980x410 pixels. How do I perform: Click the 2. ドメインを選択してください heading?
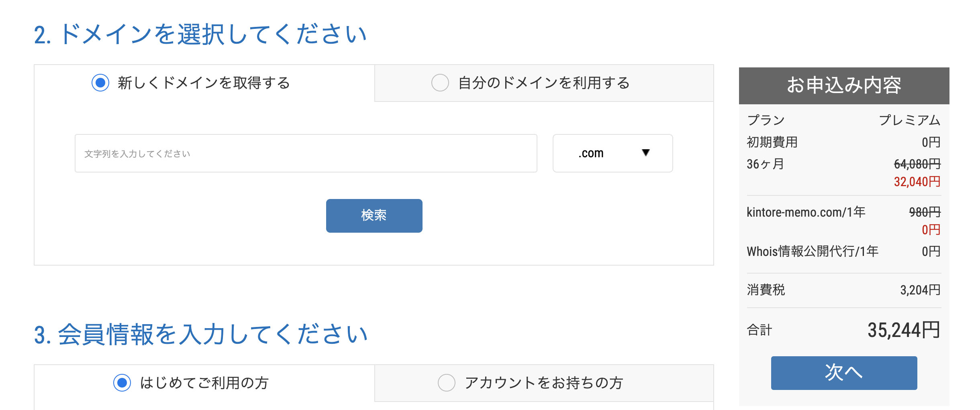(200, 34)
